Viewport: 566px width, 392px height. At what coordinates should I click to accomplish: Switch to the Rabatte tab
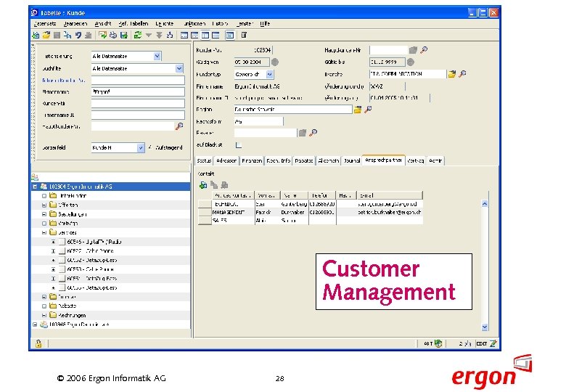304,161
